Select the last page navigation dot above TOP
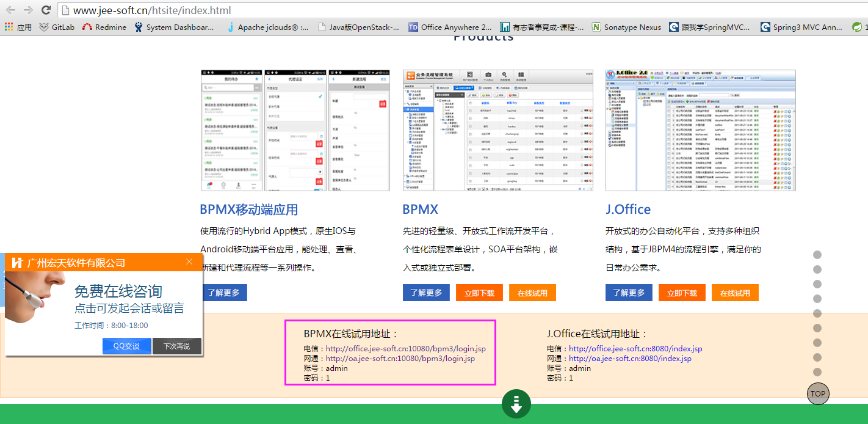This screenshot has width=868, height=424. [x=817, y=372]
